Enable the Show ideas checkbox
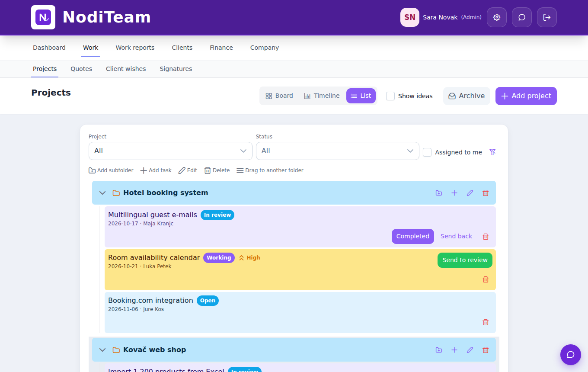Image resolution: width=588 pixels, height=372 pixels. (390, 96)
